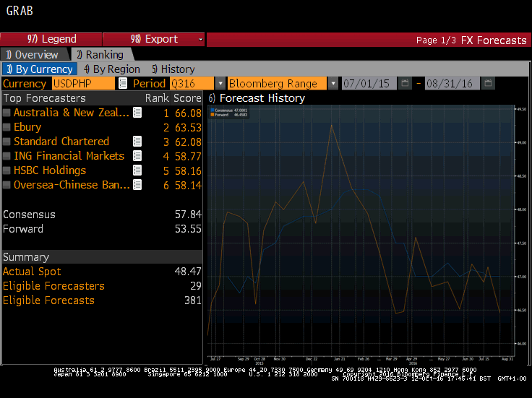This screenshot has height=398, width=532.
Task: Tick the checkbox for HSBC Holdings
Action: click(x=7, y=170)
